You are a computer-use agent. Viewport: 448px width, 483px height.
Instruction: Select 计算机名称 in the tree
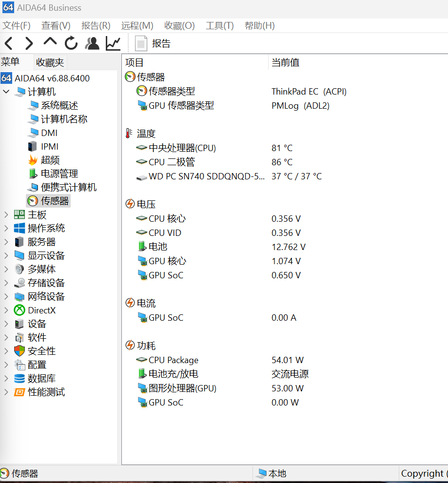64,119
